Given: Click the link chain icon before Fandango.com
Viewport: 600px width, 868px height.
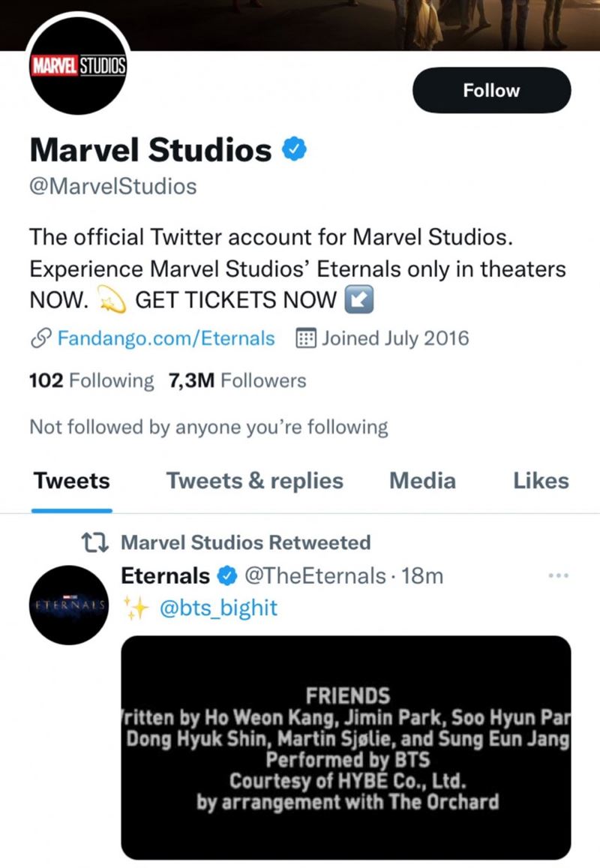Looking at the screenshot, I should 41,338.
